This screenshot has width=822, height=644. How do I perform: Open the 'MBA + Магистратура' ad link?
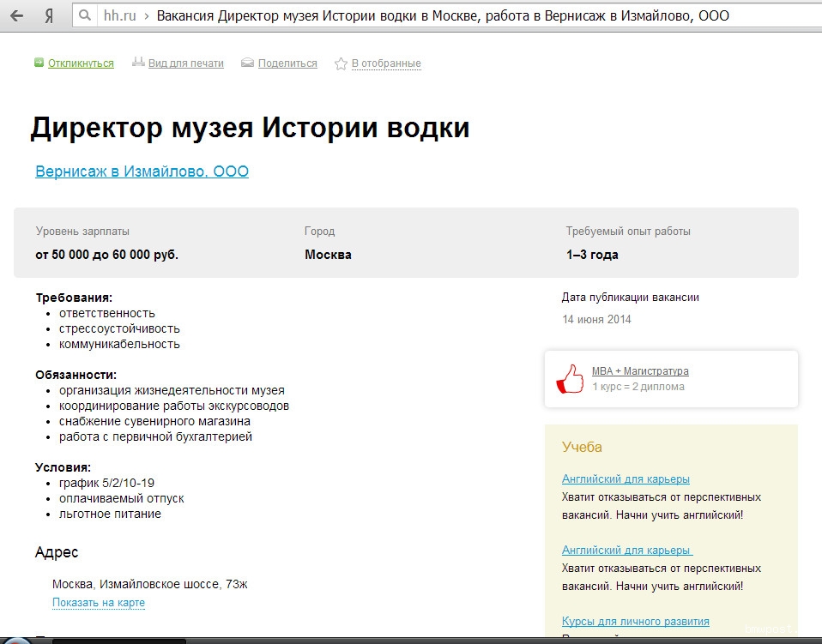point(640,371)
